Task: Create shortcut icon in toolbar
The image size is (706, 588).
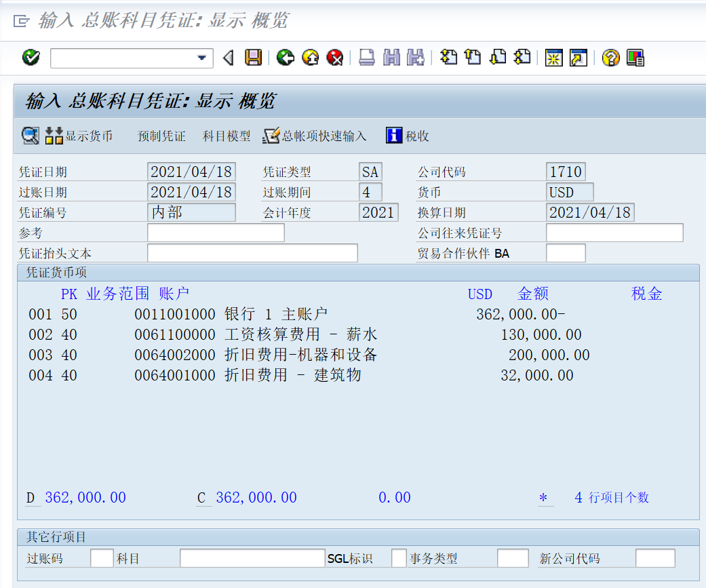Action: (x=578, y=58)
